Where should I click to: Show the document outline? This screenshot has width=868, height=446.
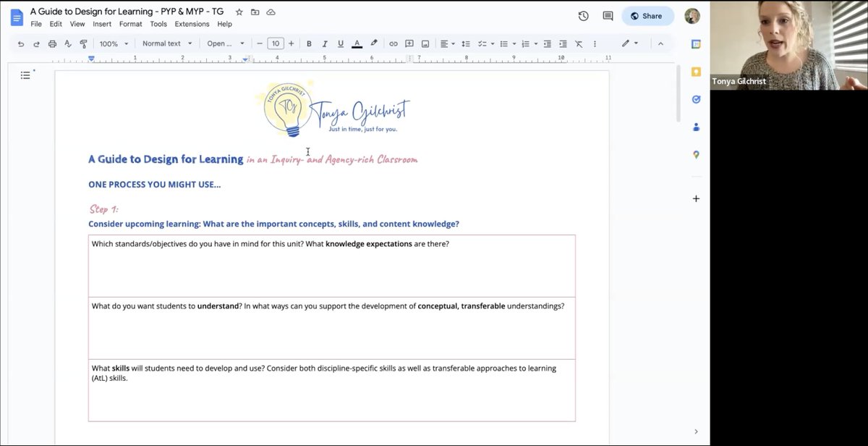click(x=25, y=75)
